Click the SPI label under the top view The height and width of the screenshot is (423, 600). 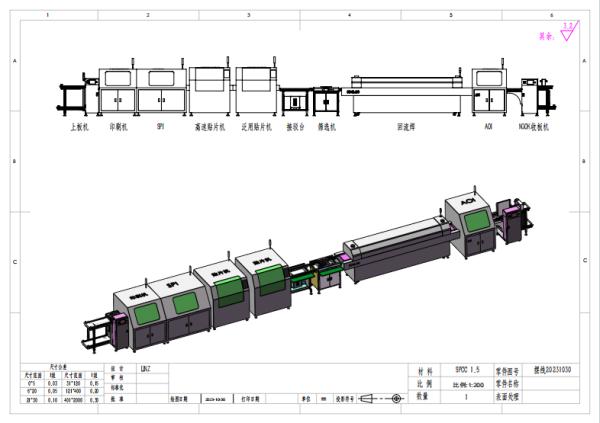tap(159, 128)
